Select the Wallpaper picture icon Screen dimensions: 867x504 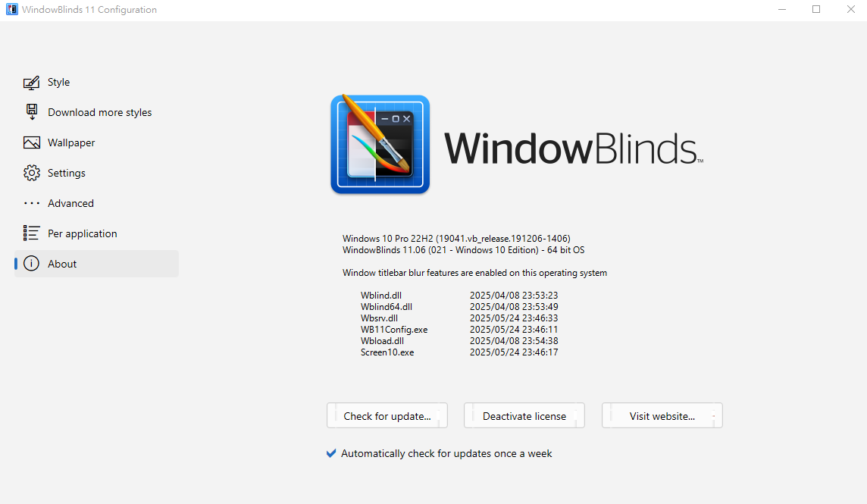point(32,142)
